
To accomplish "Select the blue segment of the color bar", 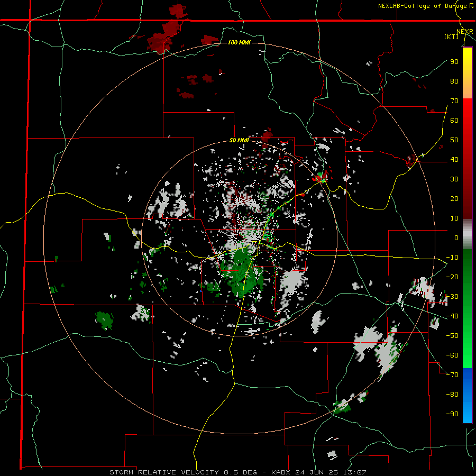I will [x=467, y=395].
